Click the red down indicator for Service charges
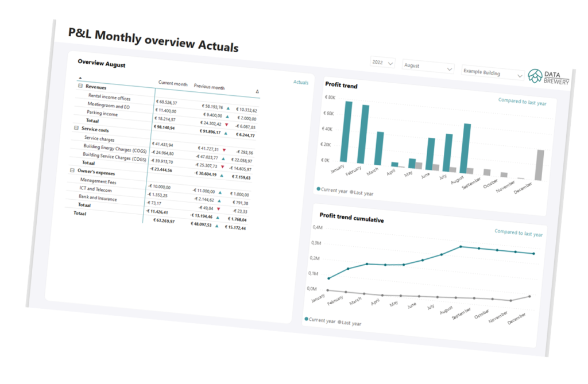 coord(224,150)
